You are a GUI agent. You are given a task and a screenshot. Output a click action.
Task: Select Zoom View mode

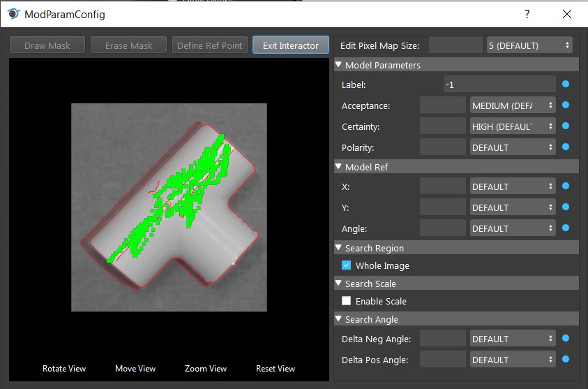point(206,368)
